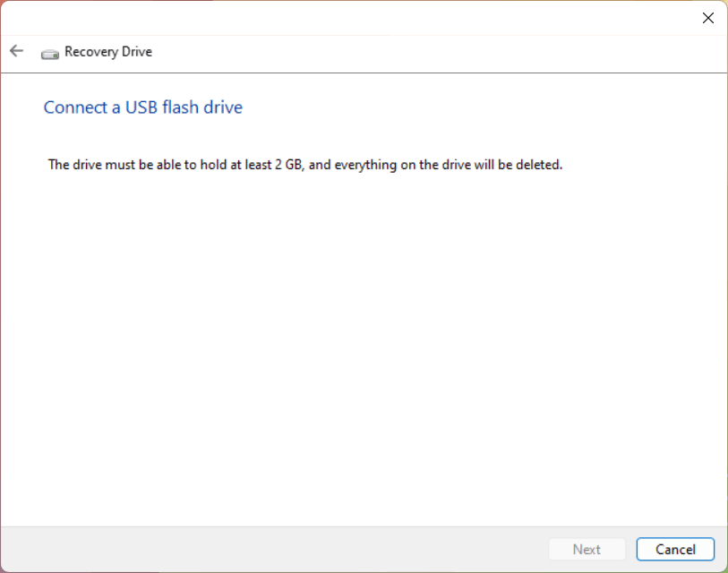The image size is (728, 573).
Task: Click the Recovery Drive USB drive icon
Action: pos(49,54)
